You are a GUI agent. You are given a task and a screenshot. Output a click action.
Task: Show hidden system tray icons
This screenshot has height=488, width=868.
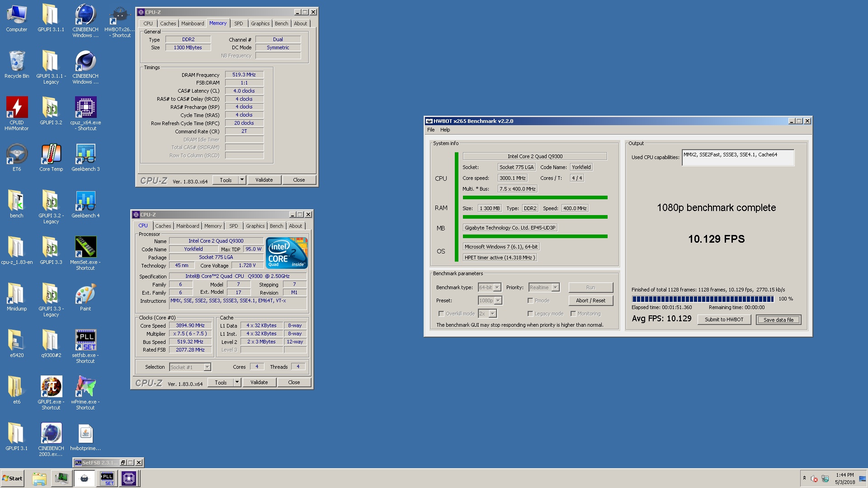pos(804,478)
